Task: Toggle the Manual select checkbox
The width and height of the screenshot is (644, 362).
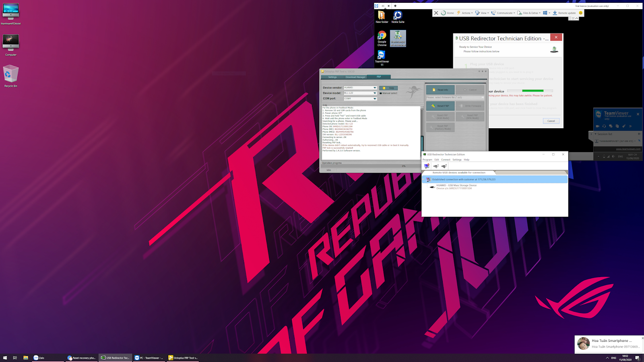Action: pos(381,93)
